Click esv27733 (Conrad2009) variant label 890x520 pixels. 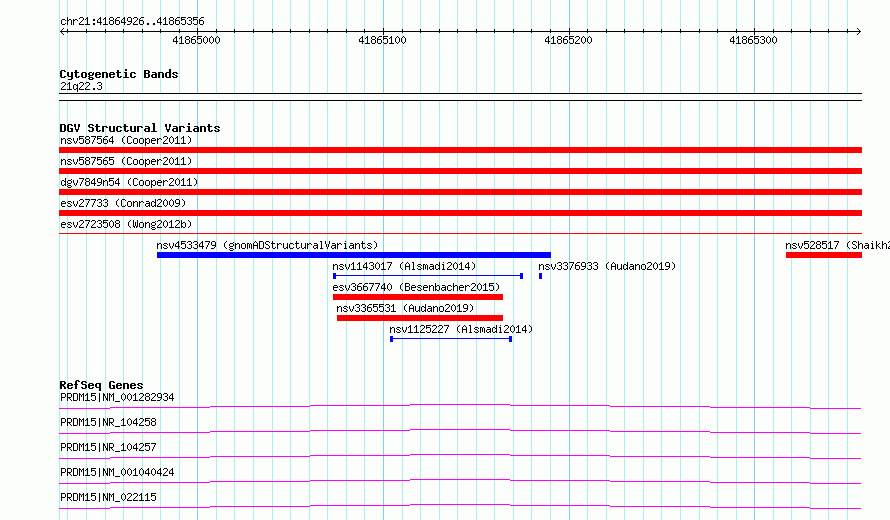pyautogui.click(x=123, y=203)
